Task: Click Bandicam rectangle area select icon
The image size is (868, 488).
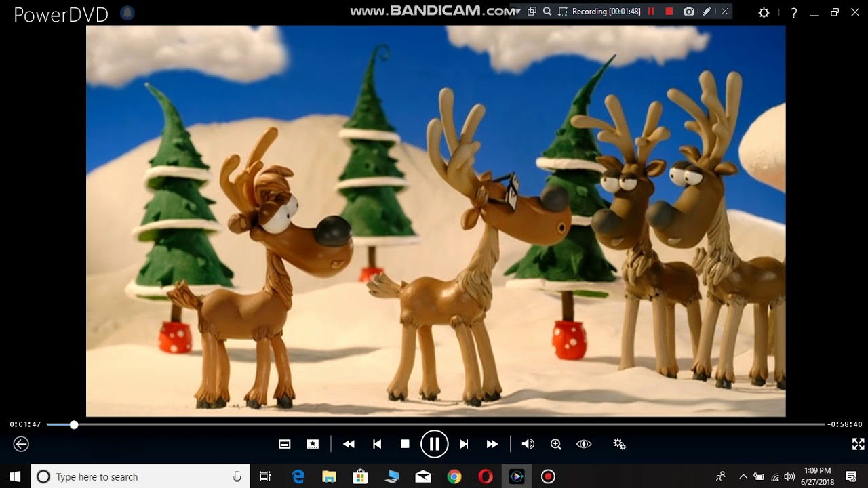Action: click(x=562, y=12)
